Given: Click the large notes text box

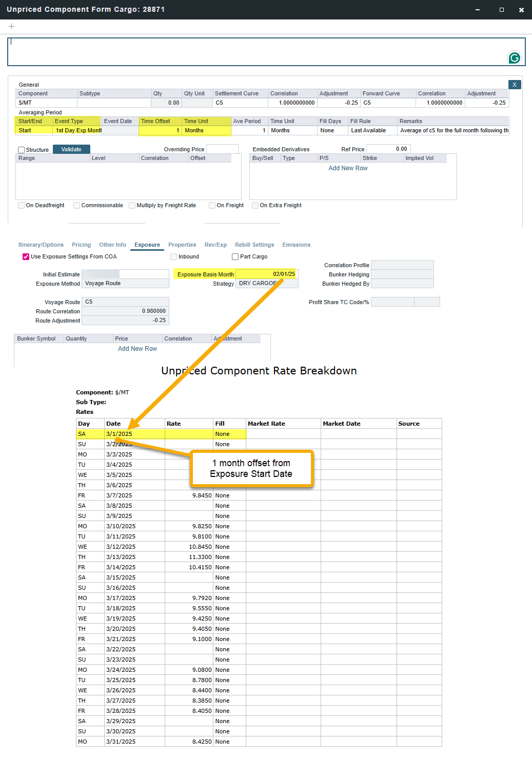Looking at the screenshot, I should click(x=266, y=52).
